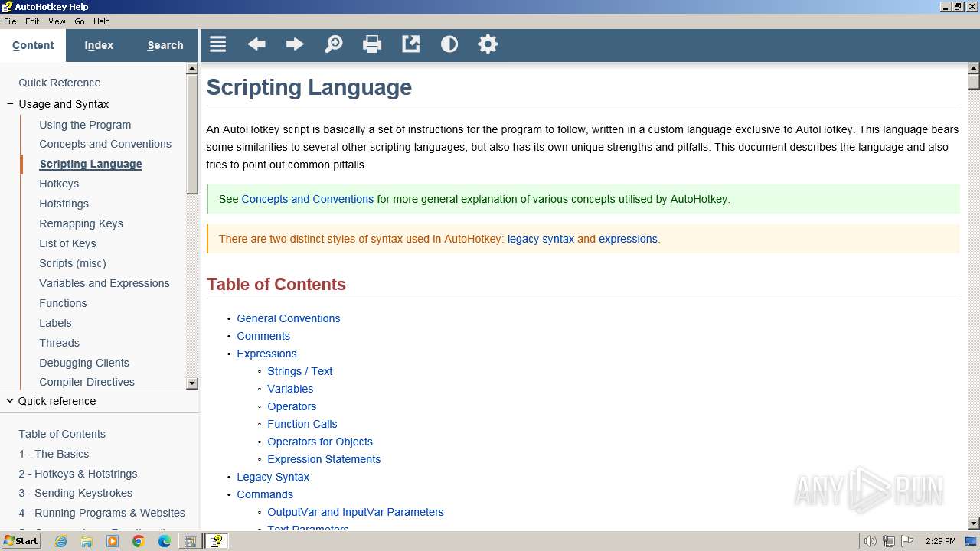The height and width of the screenshot is (551, 980).
Task: Select Using the Program tree item
Action: (x=85, y=125)
